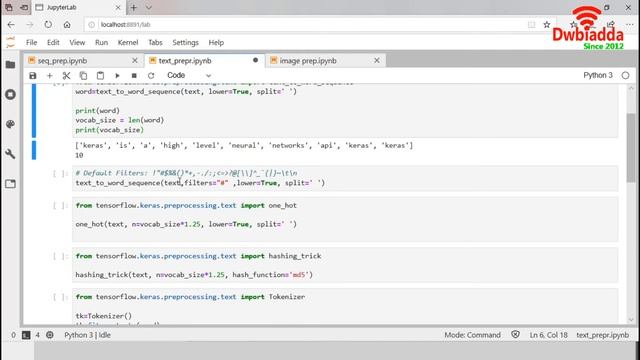Screen dimensions: 640x360
Task: Go to the browser home page
Action: tap(67, 24)
